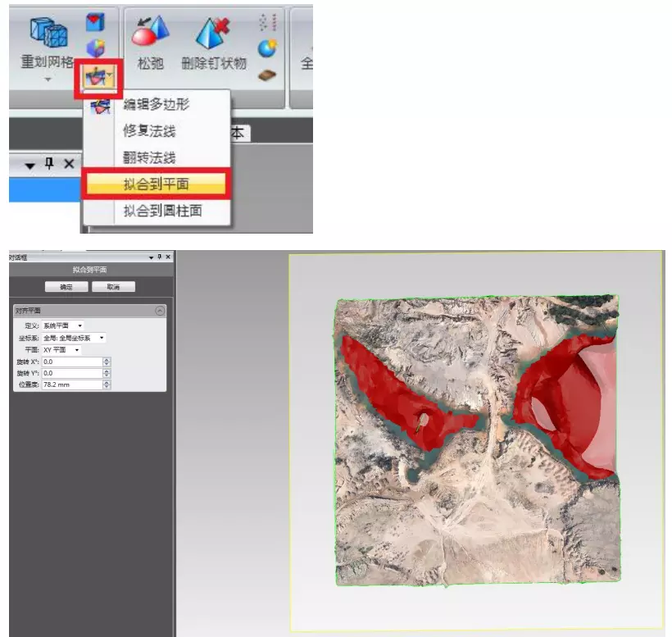
Task: Select 拟合到平面 in the menu
Action: pos(156,184)
